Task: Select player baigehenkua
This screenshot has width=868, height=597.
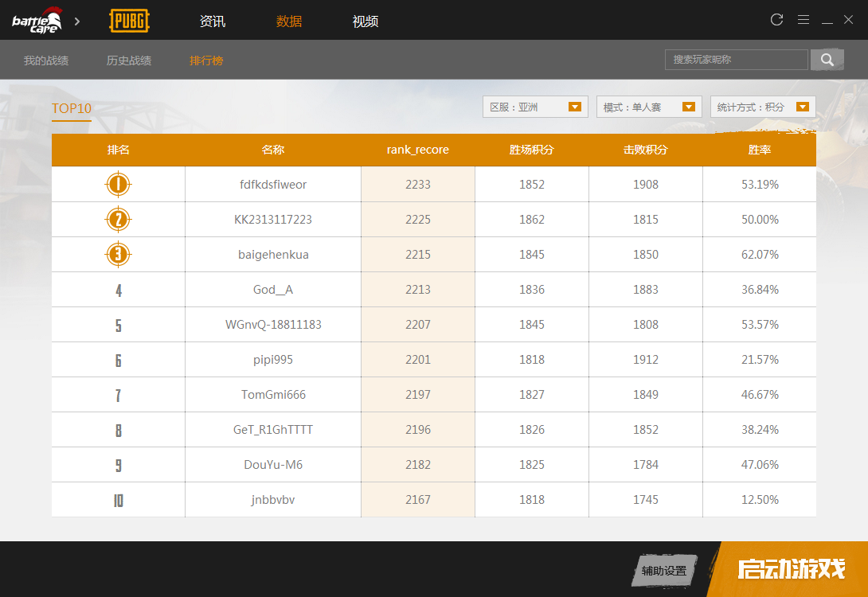Action: point(273,255)
